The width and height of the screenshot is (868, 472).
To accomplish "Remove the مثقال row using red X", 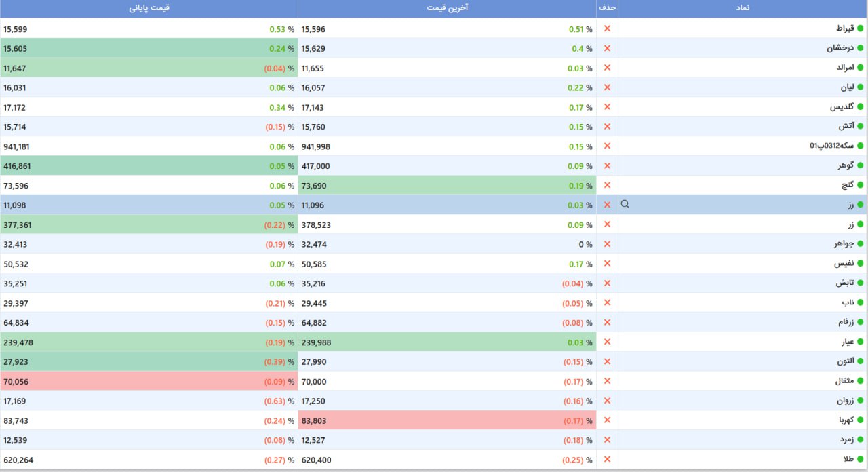I will point(607,381).
